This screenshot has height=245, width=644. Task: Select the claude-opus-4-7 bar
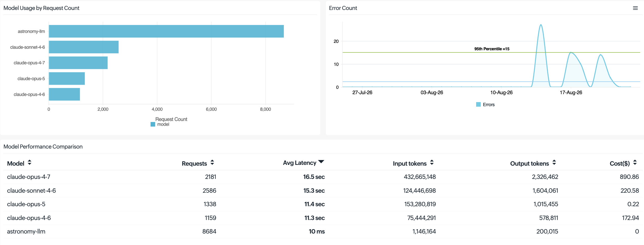pyautogui.click(x=78, y=63)
